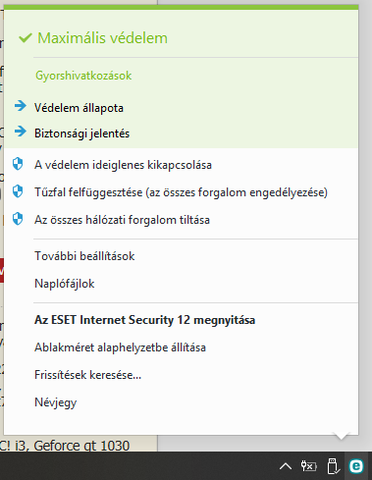Open Védelem állapota quick link
The height and width of the screenshot is (480, 372).
click(79, 108)
